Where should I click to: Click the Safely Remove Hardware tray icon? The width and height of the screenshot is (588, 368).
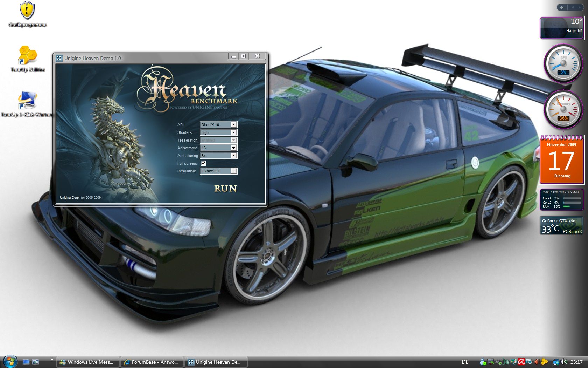[x=498, y=362]
